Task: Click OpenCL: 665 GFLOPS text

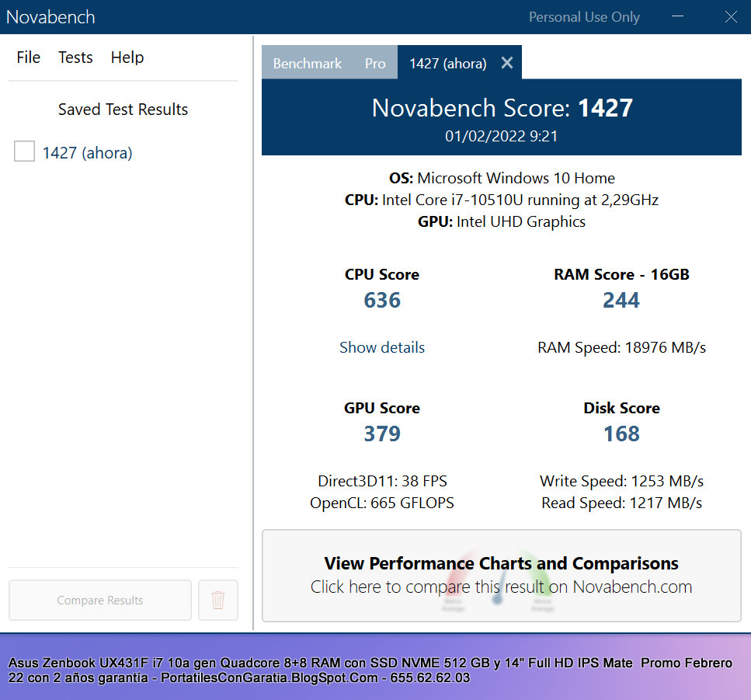Action: click(382, 503)
